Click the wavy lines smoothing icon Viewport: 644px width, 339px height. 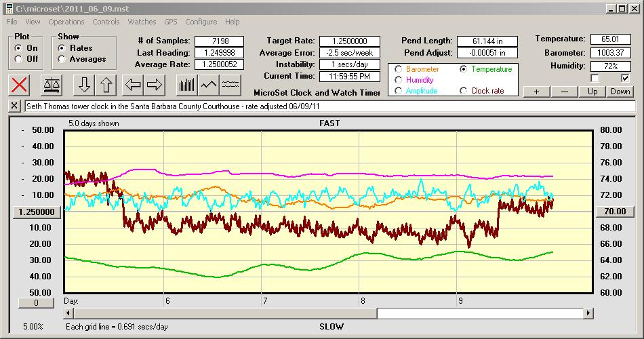[230, 85]
